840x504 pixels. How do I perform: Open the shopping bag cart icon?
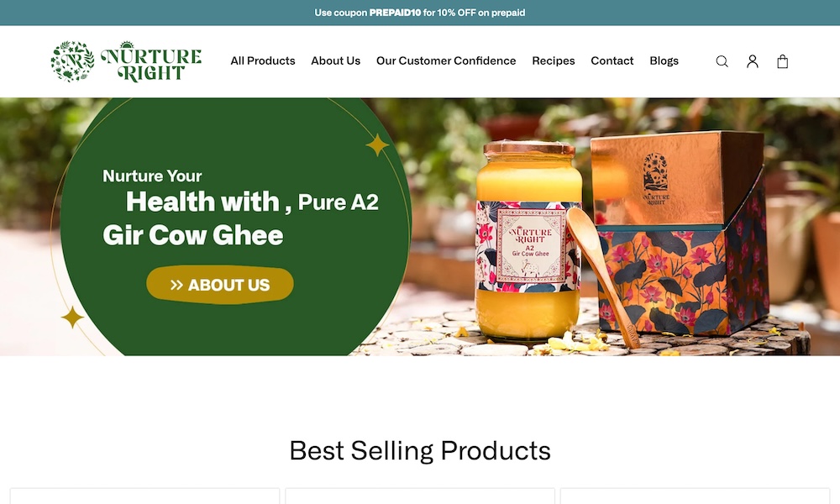[782, 61]
